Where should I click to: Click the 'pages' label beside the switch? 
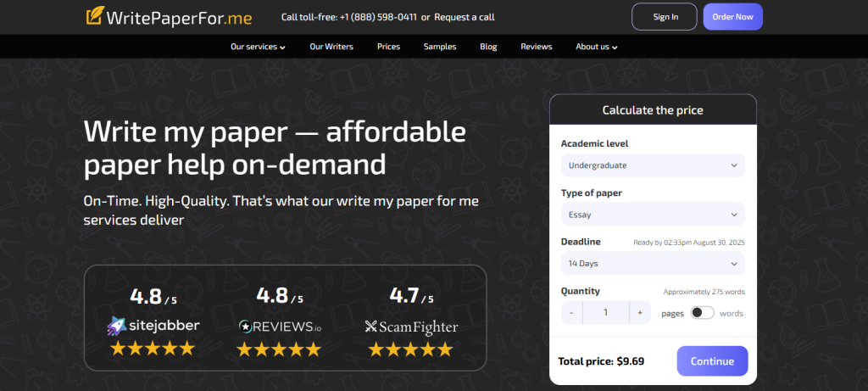[672, 314]
